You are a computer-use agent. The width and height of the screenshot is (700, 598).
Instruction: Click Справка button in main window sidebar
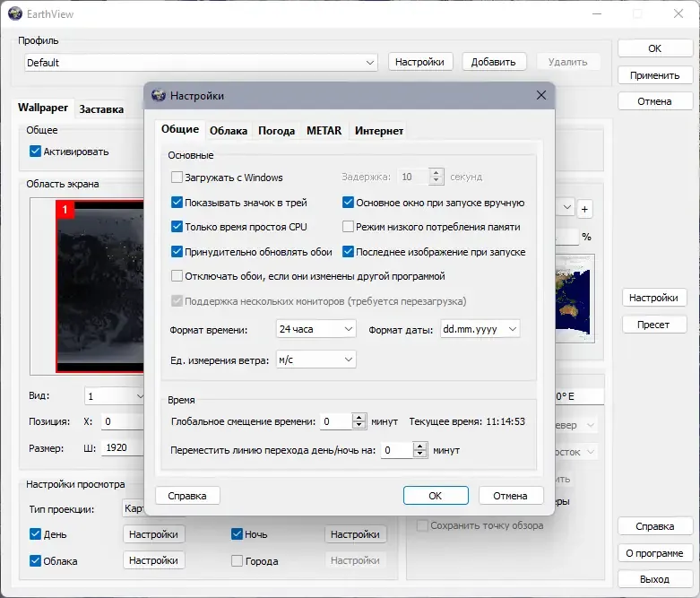pyautogui.click(x=654, y=526)
